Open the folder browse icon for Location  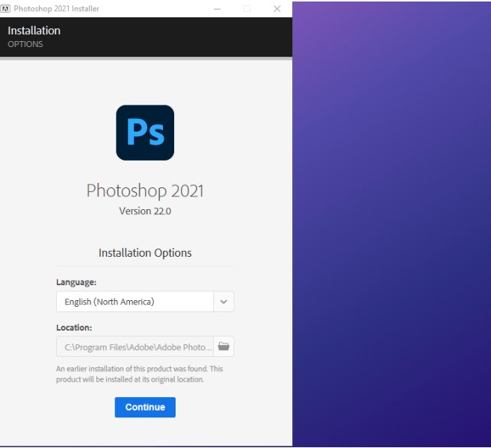[x=224, y=346]
